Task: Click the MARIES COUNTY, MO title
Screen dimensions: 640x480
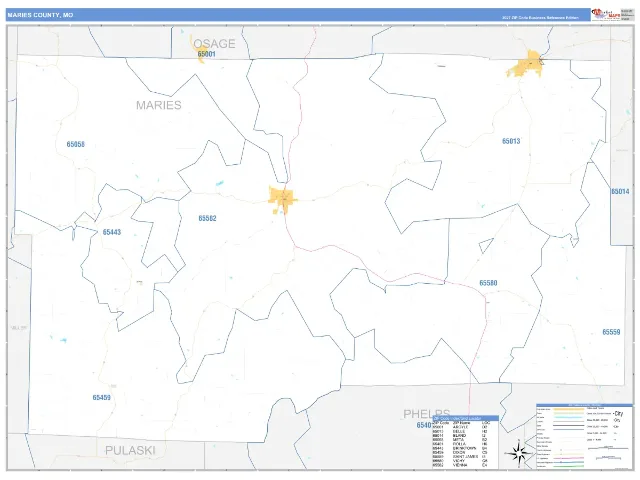Action: [x=40, y=15]
